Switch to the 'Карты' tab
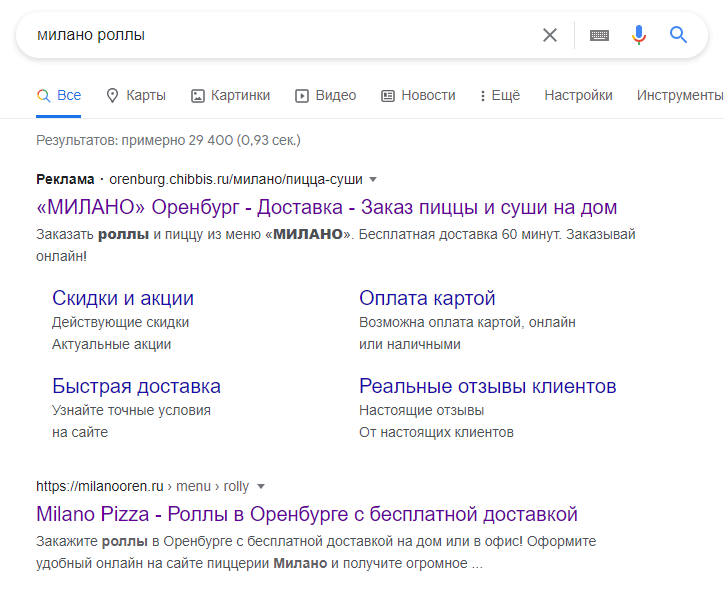Viewport: 724px width, 596px height. pos(136,96)
